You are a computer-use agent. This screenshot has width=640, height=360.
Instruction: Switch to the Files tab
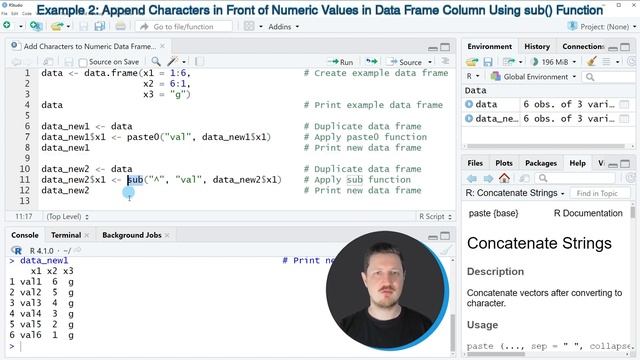click(475, 163)
